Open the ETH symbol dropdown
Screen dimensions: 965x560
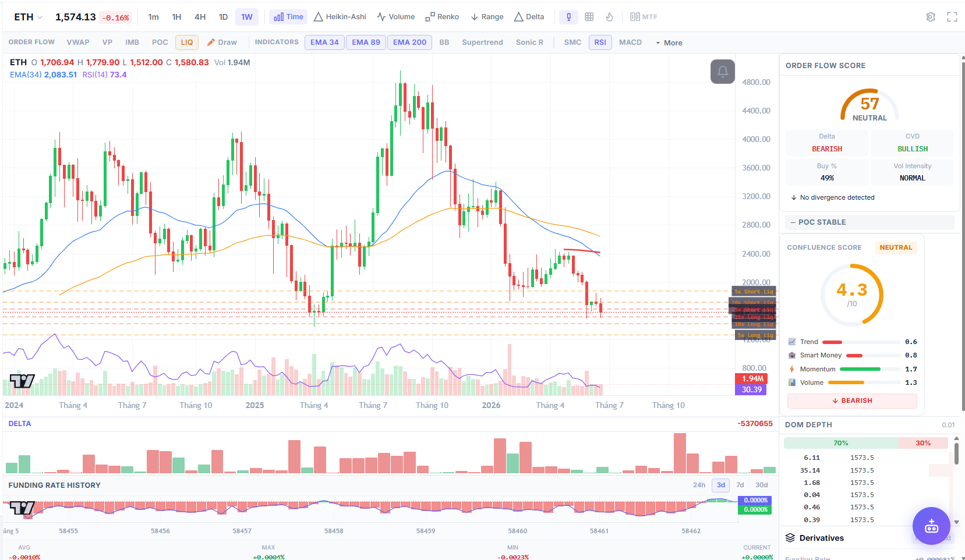click(28, 17)
